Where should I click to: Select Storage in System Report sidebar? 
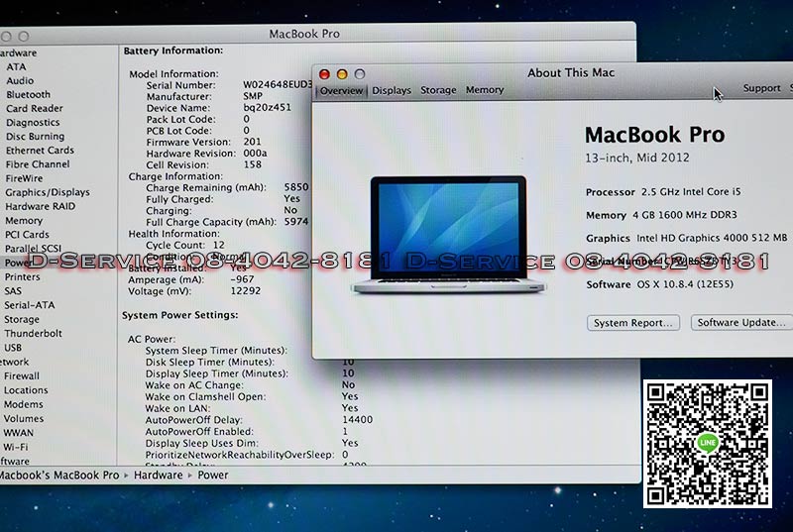[21, 319]
